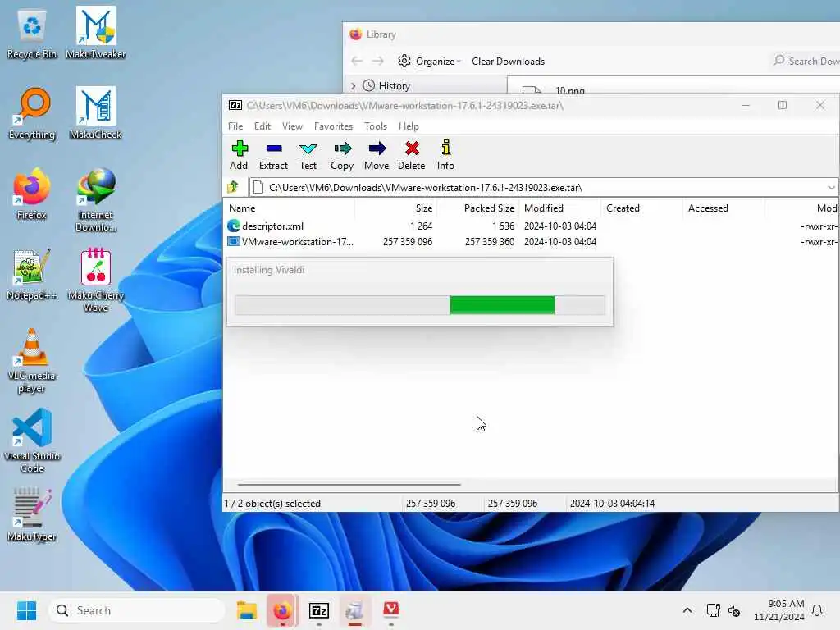This screenshot has height=630, width=840.
Task: Click the taskbar Search box
Action: 137,610
